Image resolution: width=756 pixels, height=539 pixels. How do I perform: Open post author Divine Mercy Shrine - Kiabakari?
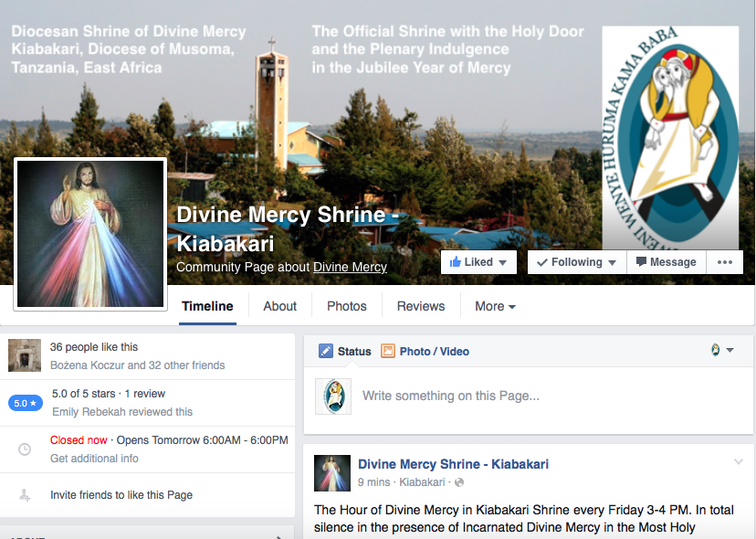453,464
